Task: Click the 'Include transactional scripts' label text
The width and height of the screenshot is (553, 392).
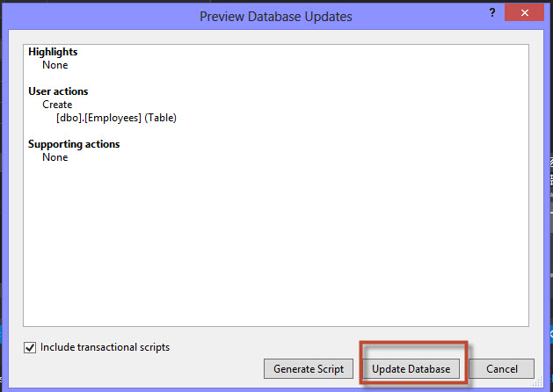Action: click(x=105, y=347)
